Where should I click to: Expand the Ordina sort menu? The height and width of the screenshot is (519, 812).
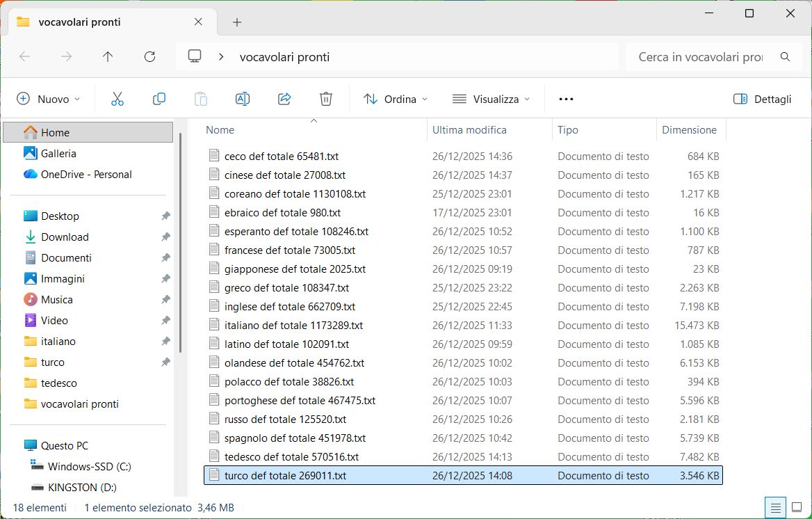tap(395, 99)
